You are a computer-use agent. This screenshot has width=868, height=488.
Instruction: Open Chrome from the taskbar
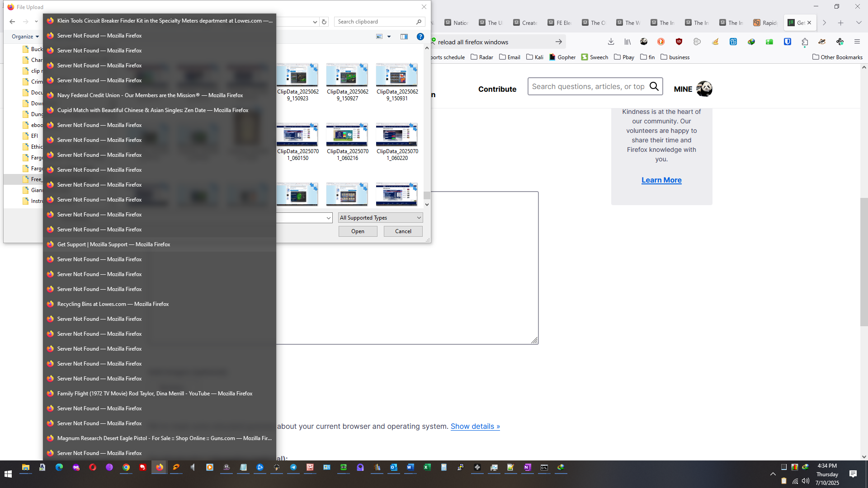click(x=126, y=467)
